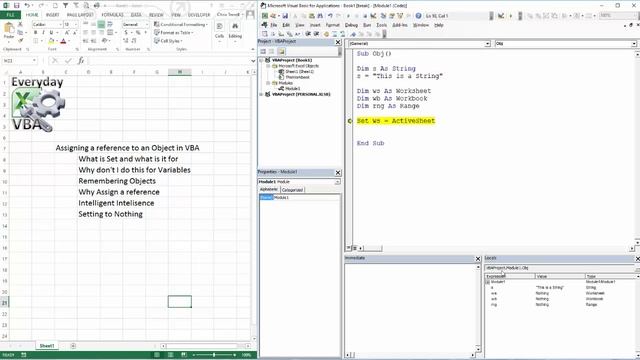
Task: Click the Save icon in Excel quick access toolbar
Action: coord(16,5)
